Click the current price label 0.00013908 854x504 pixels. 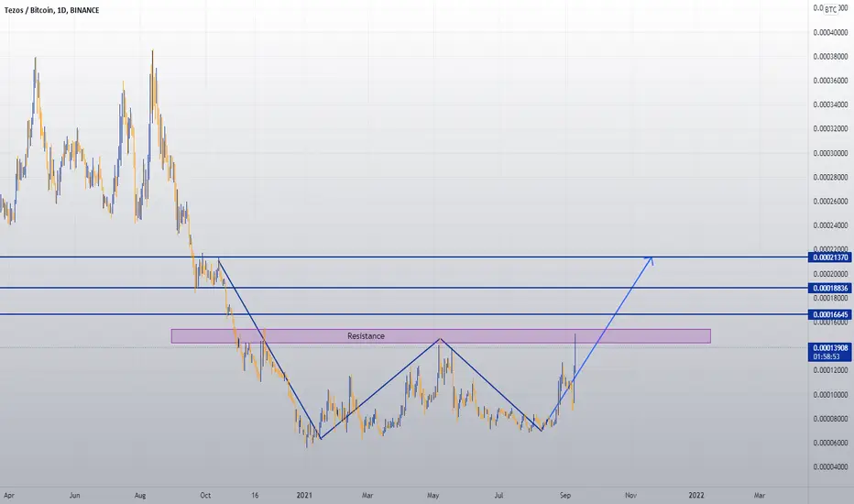tap(830, 347)
